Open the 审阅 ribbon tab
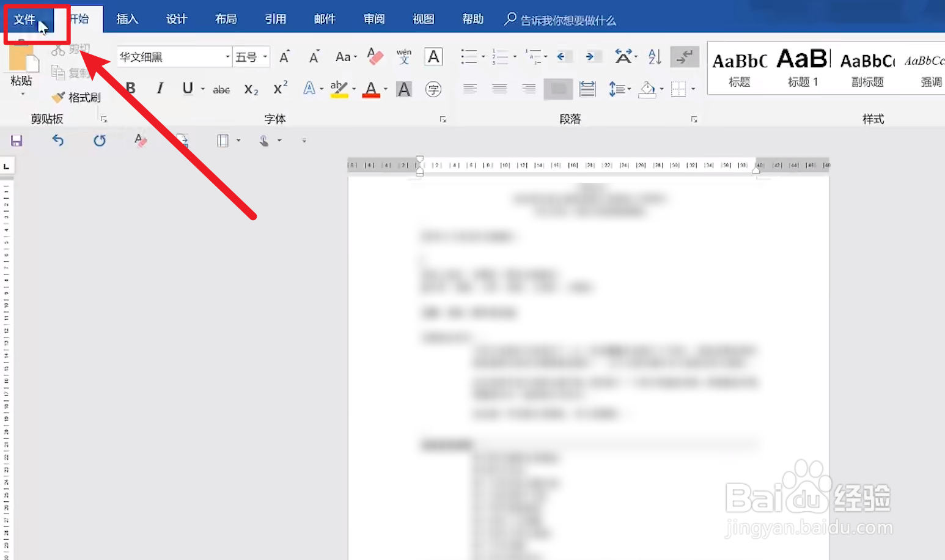This screenshot has height=560, width=945. click(x=374, y=20)
